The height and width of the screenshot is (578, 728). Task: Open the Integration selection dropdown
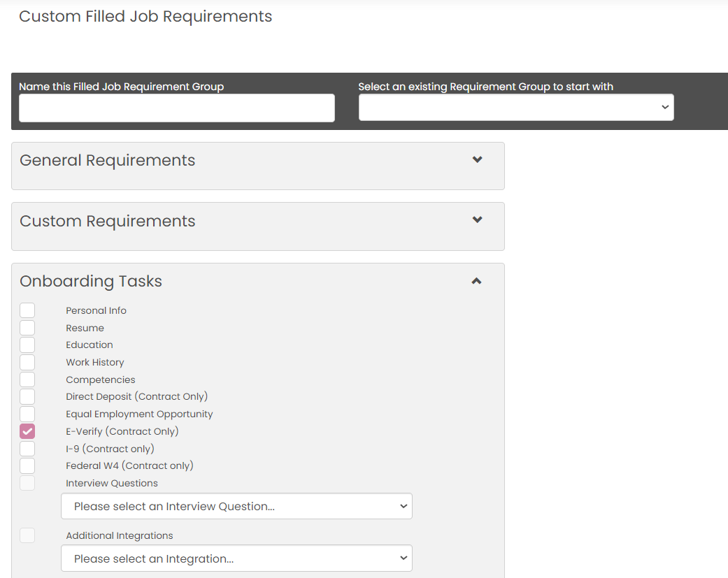(x=236, y=558)
